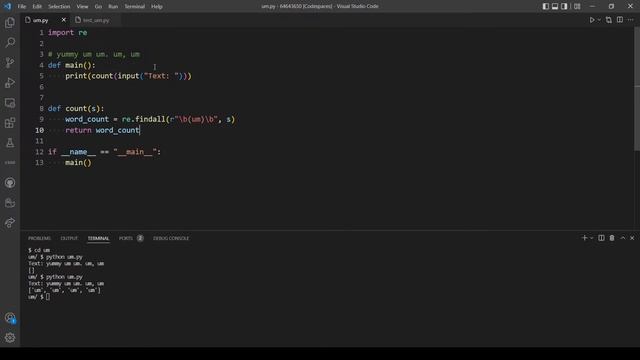The width and height of the screenshot is (640, 360).
Task: Click 'return word_count' on line 10
Action: coord(102,130)
